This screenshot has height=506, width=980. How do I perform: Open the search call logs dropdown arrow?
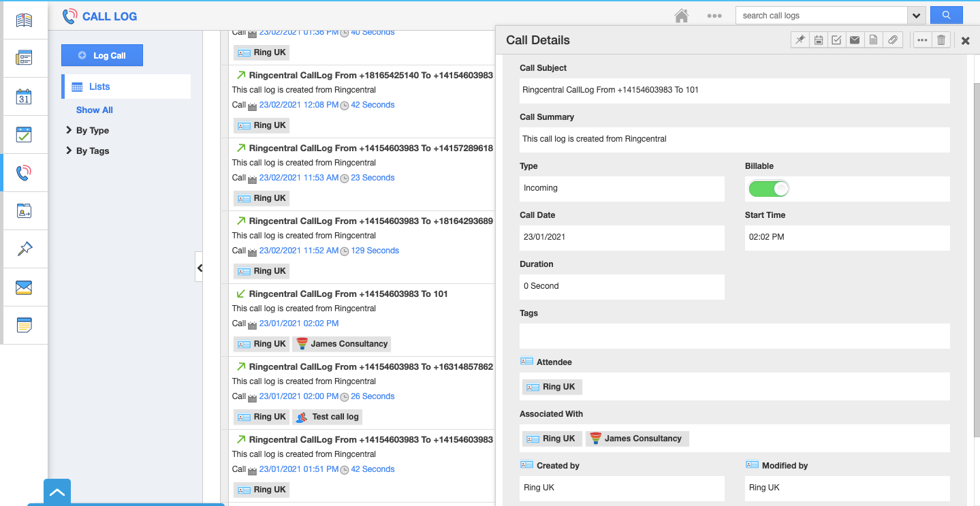tap(917, 16)
